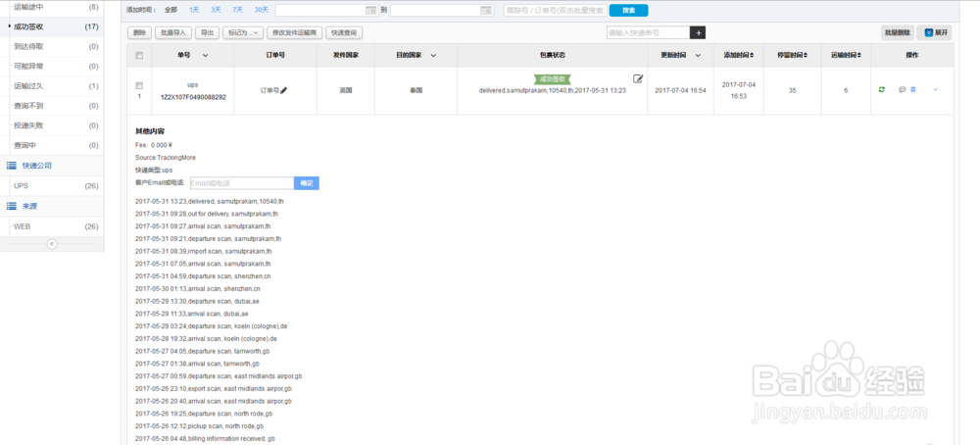Toggle the select-all checkbox in the table header
980x445 pixels.
pyautogui.click(x=139, y=56)
